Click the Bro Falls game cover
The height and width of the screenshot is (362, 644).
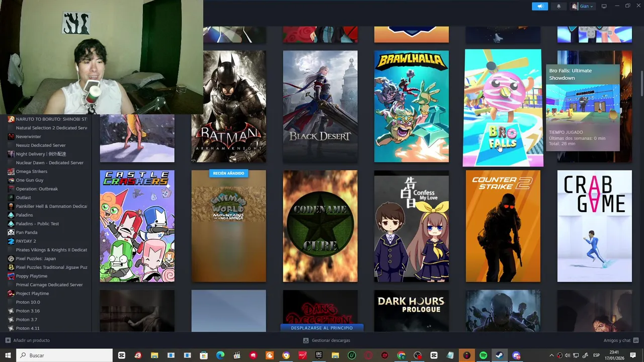(503, 107)
